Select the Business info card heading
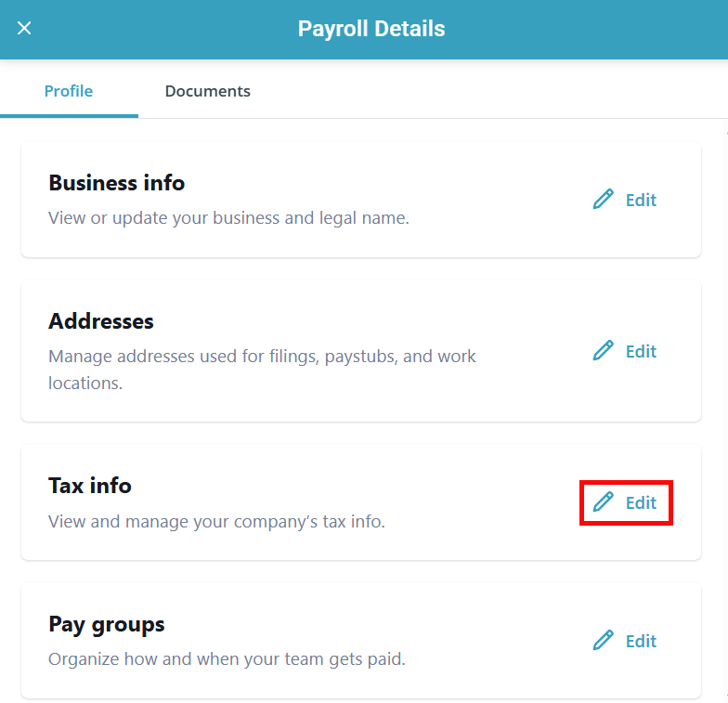728x703 pixels. pyautogui.click(x=116, y=183)
